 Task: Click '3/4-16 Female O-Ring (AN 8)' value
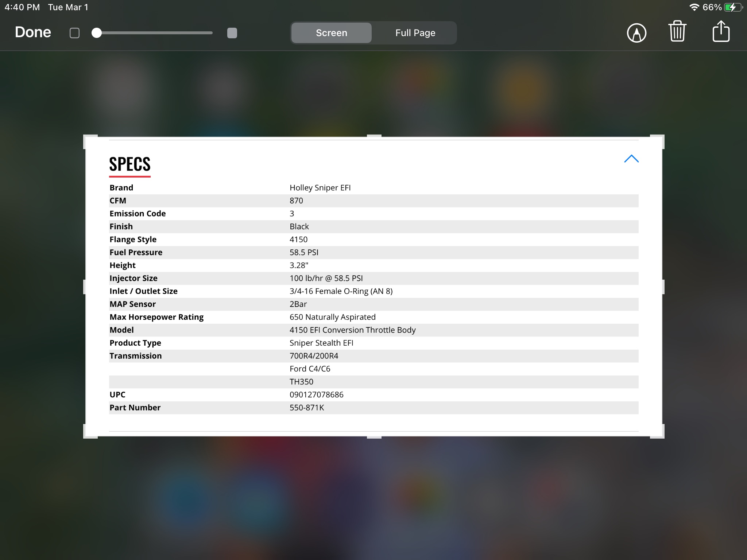pos(341,291)
